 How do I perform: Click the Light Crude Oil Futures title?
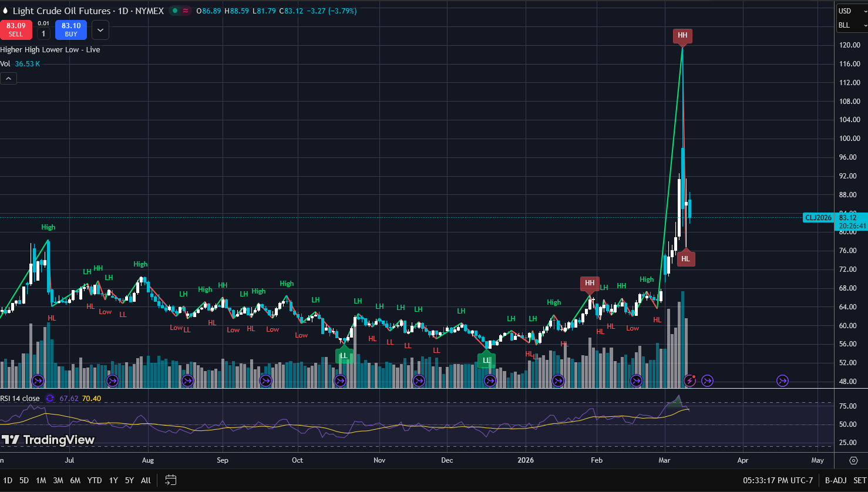62,11
